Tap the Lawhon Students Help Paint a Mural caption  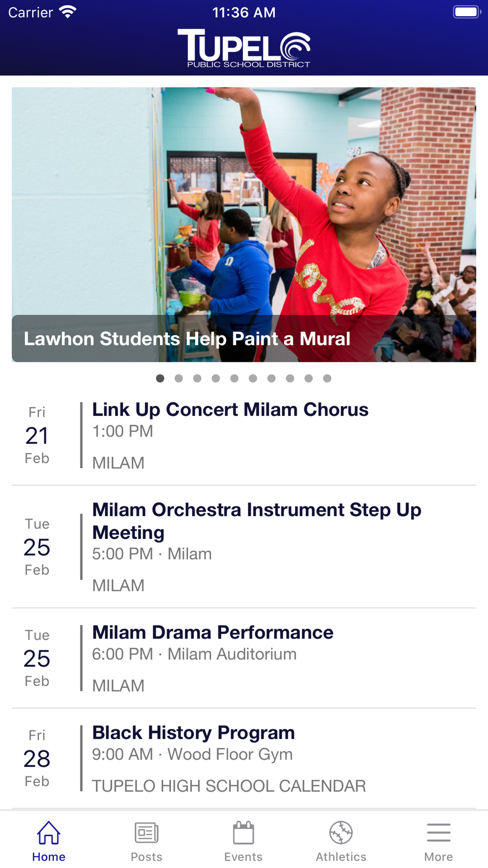pyautogui.click(x=187, y=339)
